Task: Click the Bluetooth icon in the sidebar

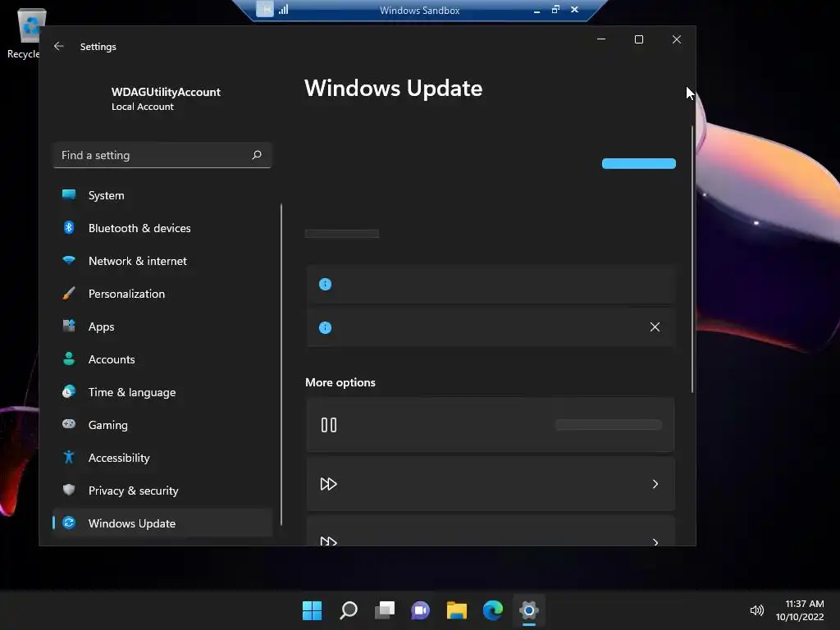Action: (69, 228)
